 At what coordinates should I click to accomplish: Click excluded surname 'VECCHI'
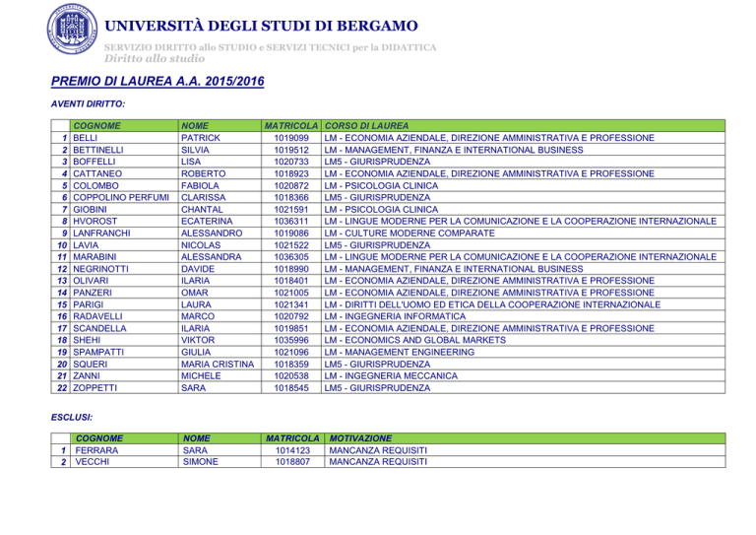click(x=93, y=462)
